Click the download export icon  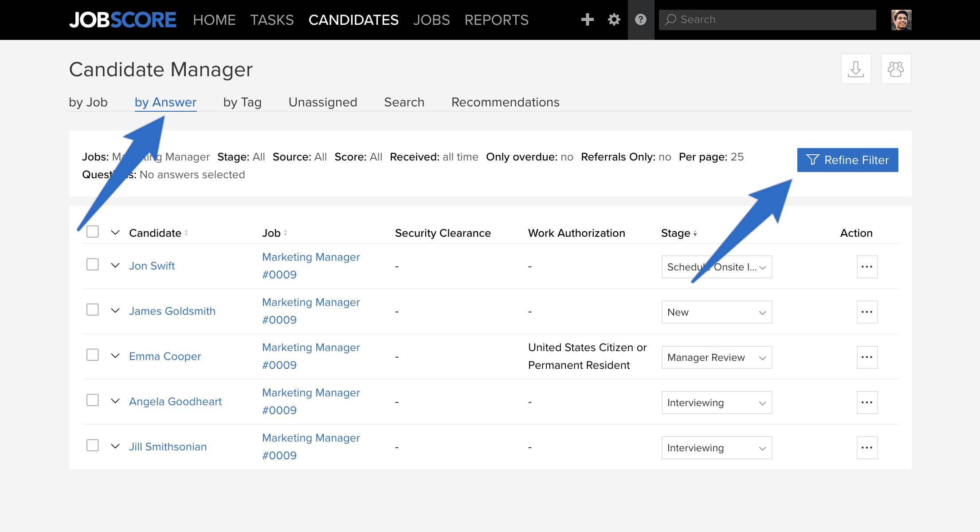click(856, 69)
